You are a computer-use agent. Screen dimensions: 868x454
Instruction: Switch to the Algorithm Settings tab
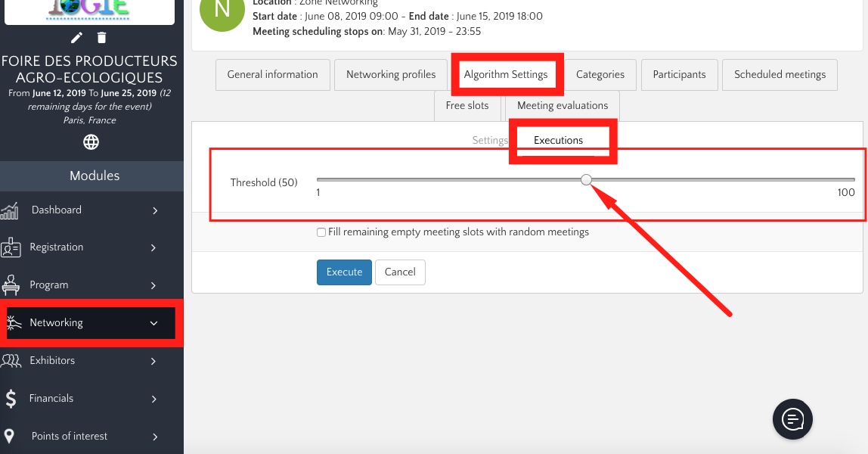coord(506,74)
